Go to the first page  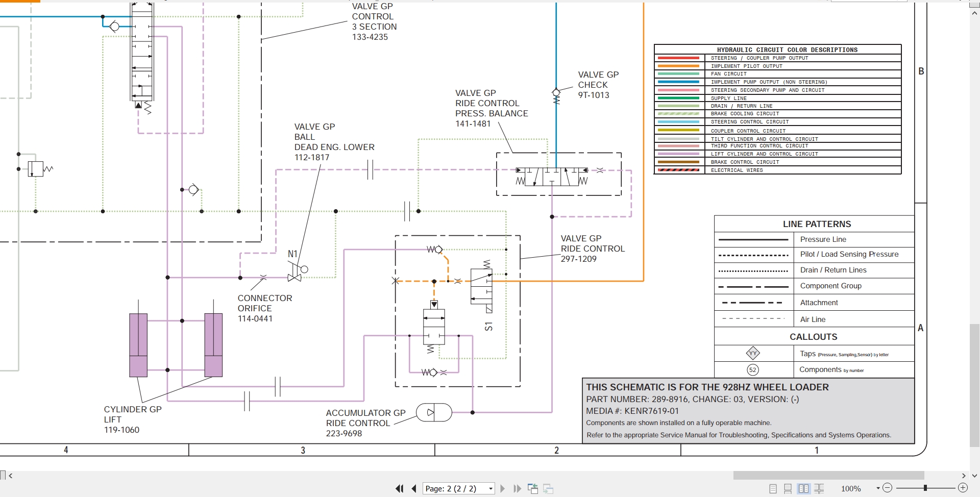pyautogui.click(x=399, y=488)
